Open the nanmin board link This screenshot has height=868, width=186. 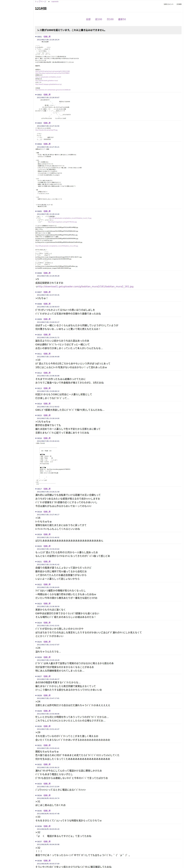[x=55, y=2]
